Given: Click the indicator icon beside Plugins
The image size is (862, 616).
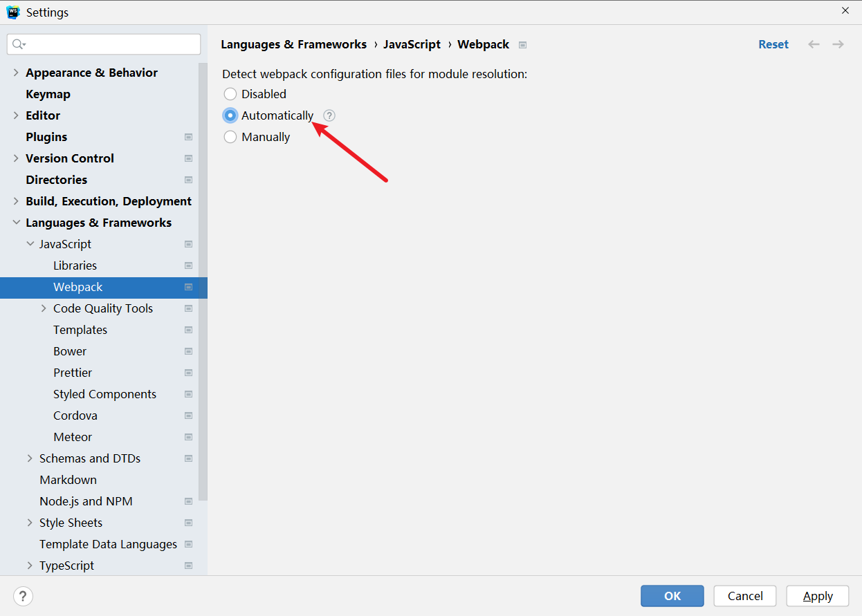Looking at the screenshot, I should (188, 137).
